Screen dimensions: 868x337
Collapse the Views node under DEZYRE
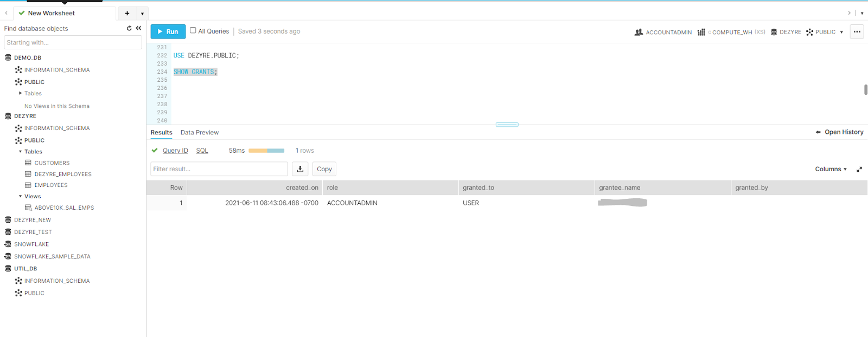point(21,196)
